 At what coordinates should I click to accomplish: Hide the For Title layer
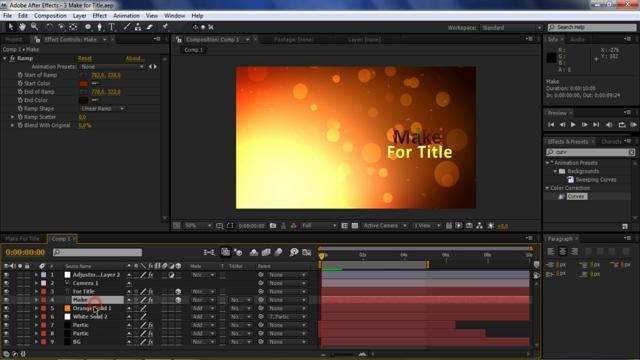click(x=6, y=292)
